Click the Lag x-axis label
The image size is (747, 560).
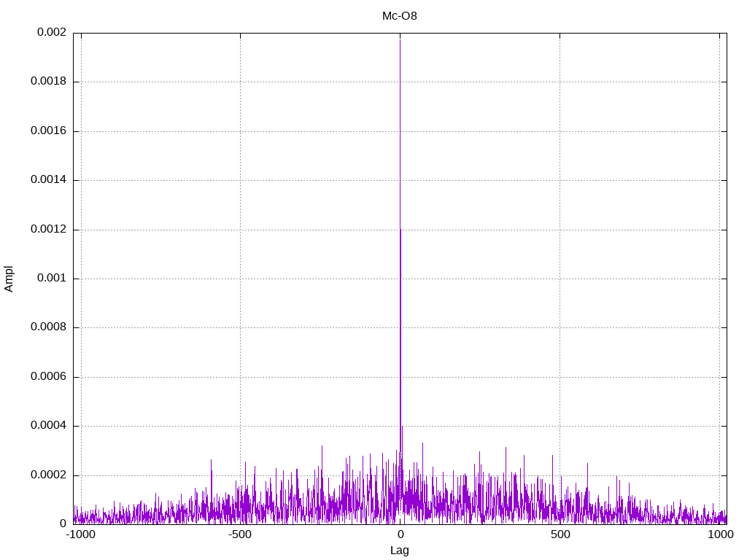400,551
